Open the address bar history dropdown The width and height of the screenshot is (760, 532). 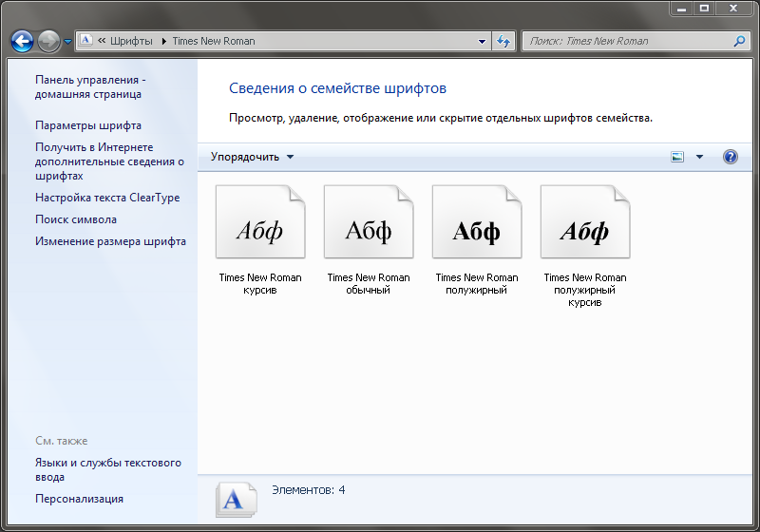pyautogui.click(x=483, y=41)
